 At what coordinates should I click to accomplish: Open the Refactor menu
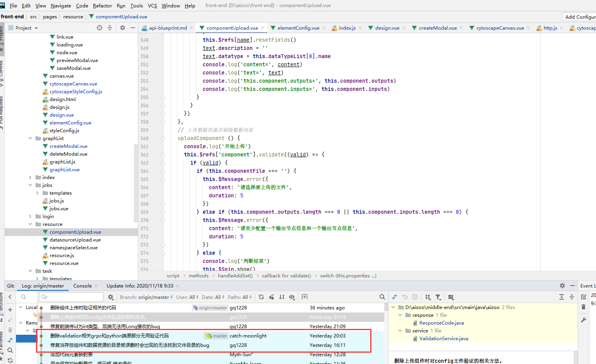(102, 5)
